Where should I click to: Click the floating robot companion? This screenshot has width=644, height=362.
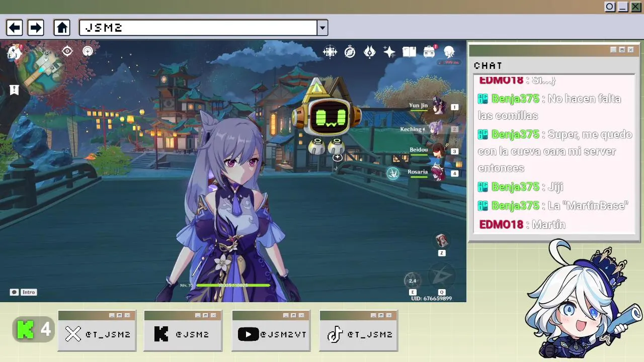click(327, 117)
